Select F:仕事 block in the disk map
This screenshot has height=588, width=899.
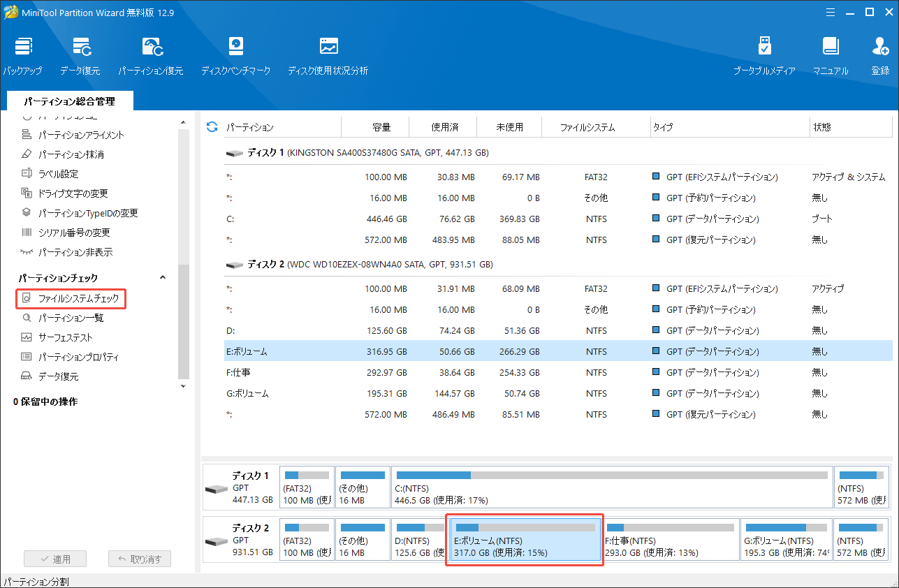(x=671, y=539)
